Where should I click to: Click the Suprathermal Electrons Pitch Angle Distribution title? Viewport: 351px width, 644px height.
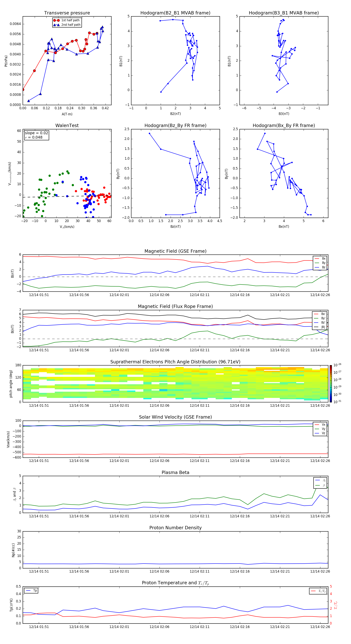click(x=175, y=362)
